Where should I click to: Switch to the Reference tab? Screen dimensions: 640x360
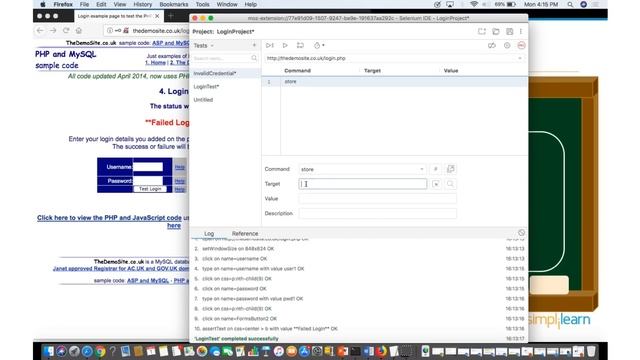tap(245, 233)
